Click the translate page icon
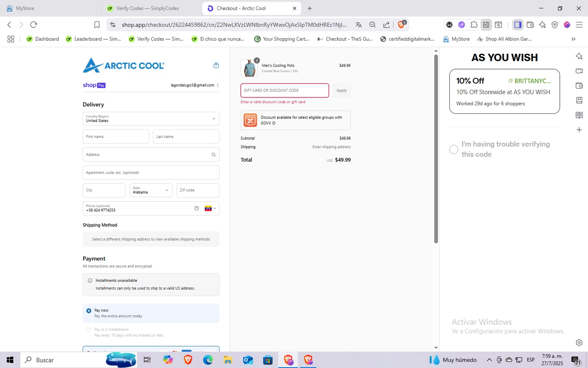The height and width of the screenshot is (368, 588). click(359, 25)
